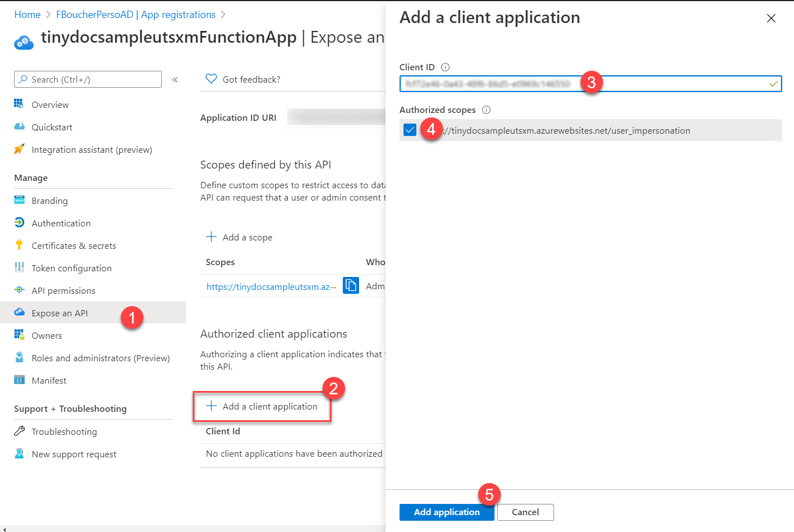
Task: Open the Branding icon
Action: tap(19, 200)
